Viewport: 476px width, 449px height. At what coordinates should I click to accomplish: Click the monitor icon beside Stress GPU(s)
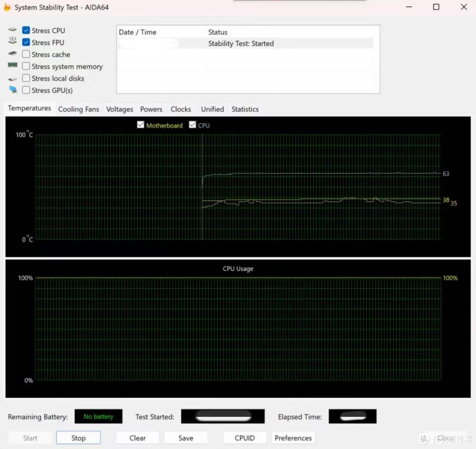pyautogui.click(x=13, y=90)
